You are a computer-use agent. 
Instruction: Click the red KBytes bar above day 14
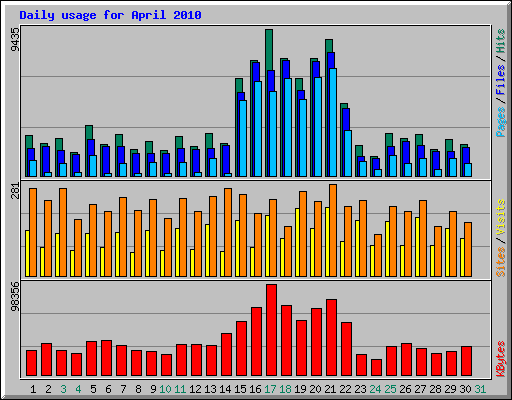click(x=226, y=355)
